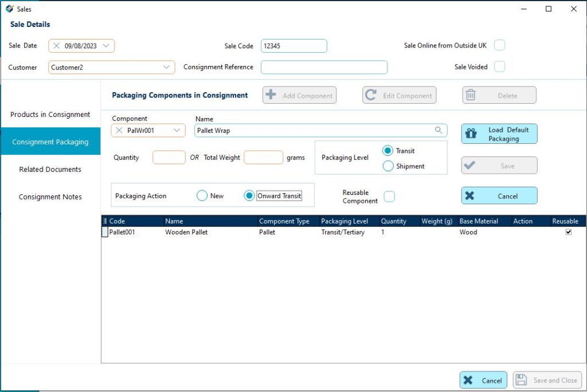587x392 pixels.
Task: Select the Shipment packaging level radio button
Action: pyautogui.click(x=388, y=166)
